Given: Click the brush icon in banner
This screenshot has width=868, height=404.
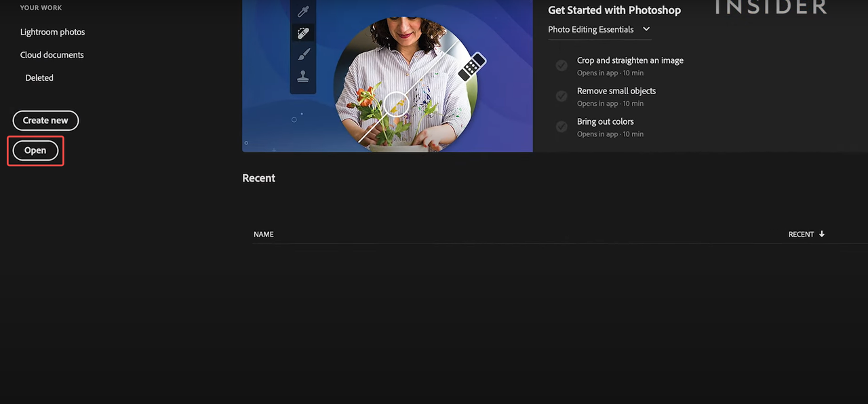Looking at the screenshot, I should click(303, 54).
